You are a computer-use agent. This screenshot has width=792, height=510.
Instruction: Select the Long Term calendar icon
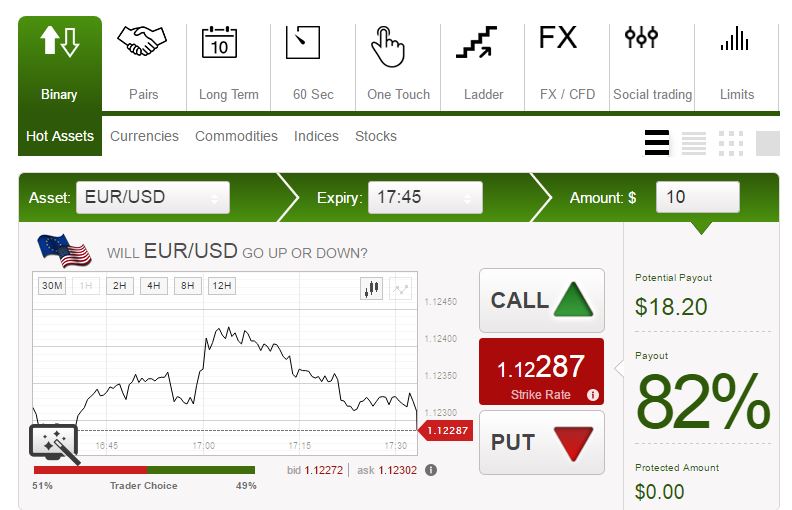click(x=219, y=42)
